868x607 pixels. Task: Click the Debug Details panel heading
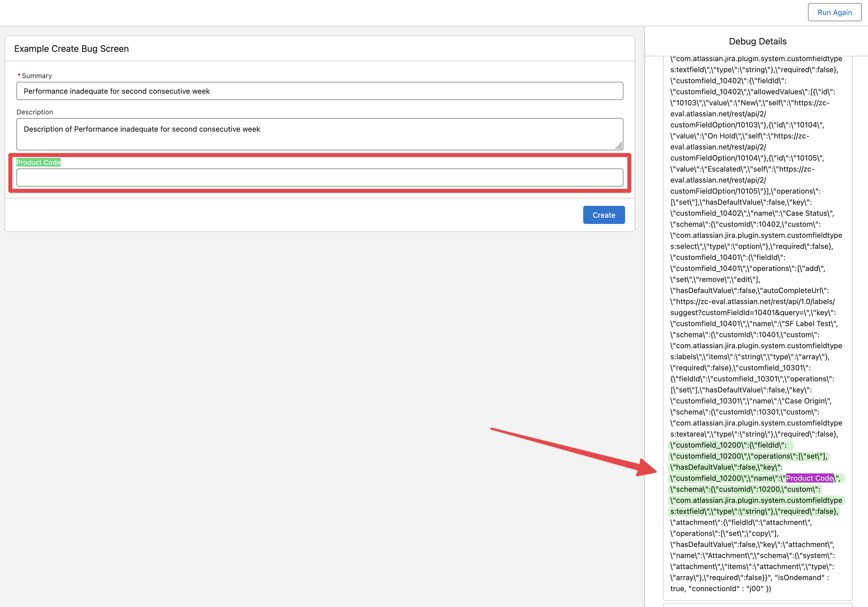click(757, 42)
